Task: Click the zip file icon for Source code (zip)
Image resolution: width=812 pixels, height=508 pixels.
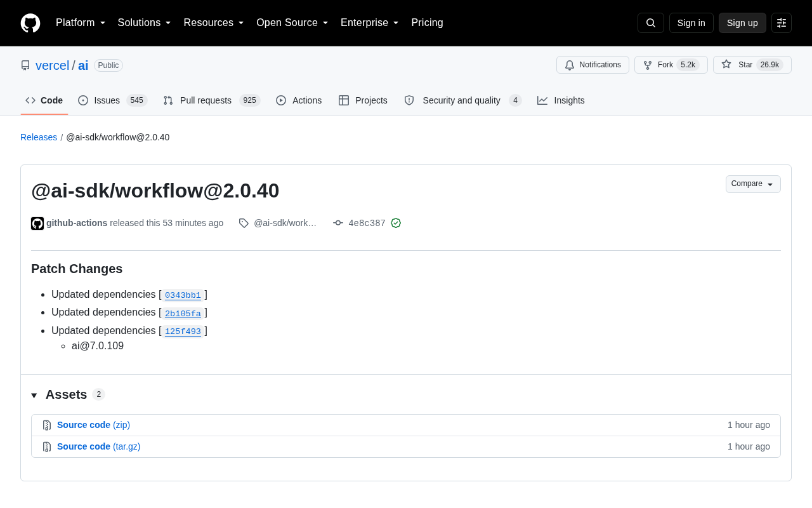Action: (x=47, y=425)
